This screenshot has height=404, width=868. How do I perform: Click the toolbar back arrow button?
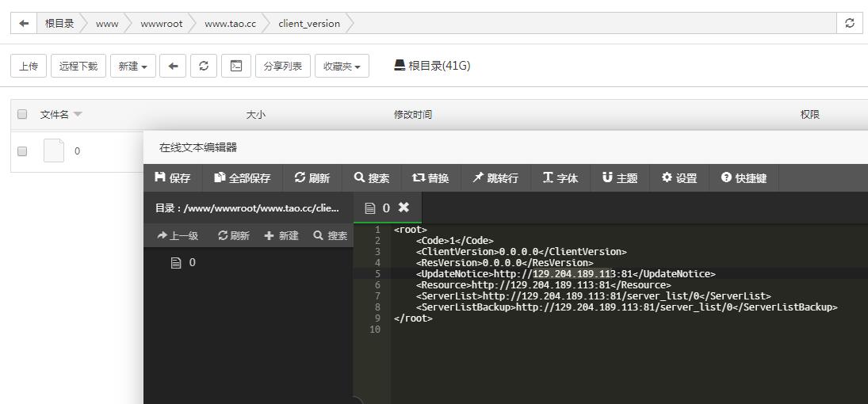pos(173,66)
